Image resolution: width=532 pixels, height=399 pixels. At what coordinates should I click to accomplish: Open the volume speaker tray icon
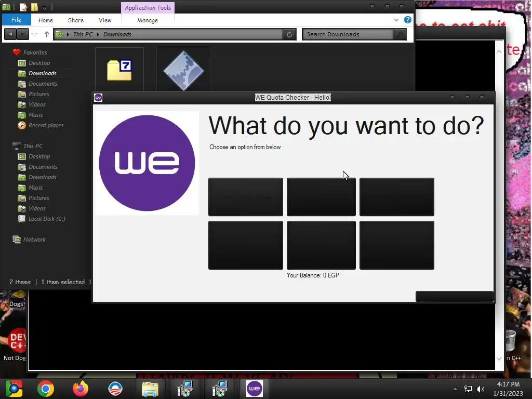click(481, 389)
